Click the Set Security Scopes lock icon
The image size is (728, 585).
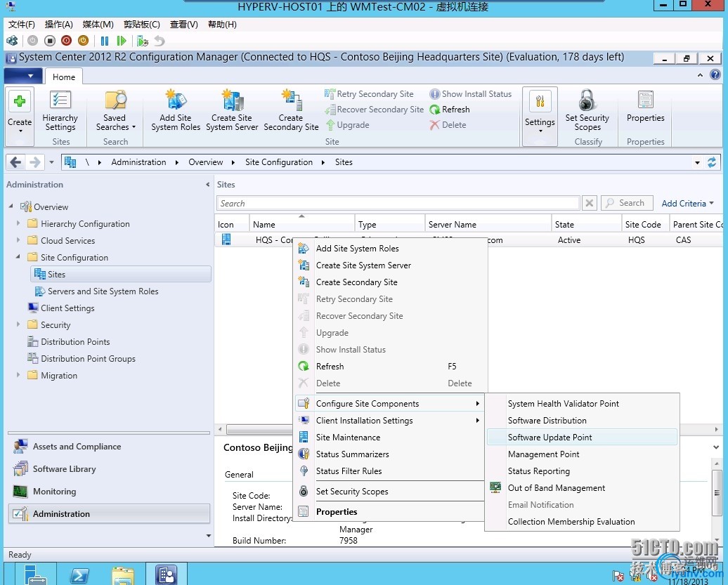[587, 100]
